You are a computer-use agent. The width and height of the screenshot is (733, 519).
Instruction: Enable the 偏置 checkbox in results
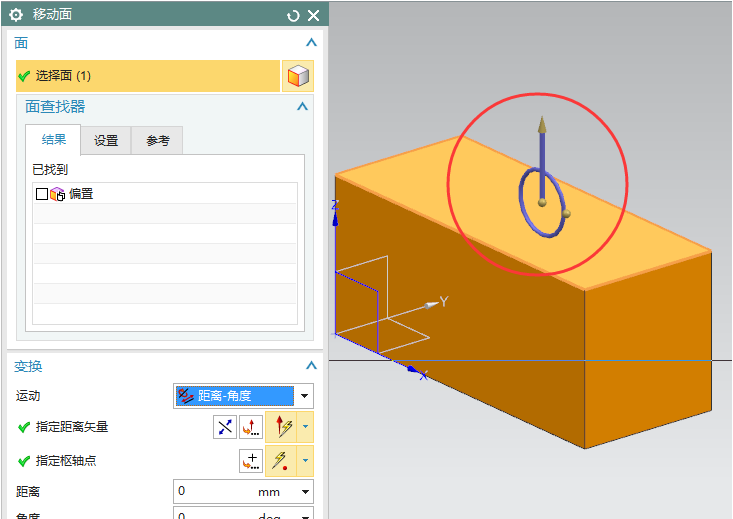(42, 194)
